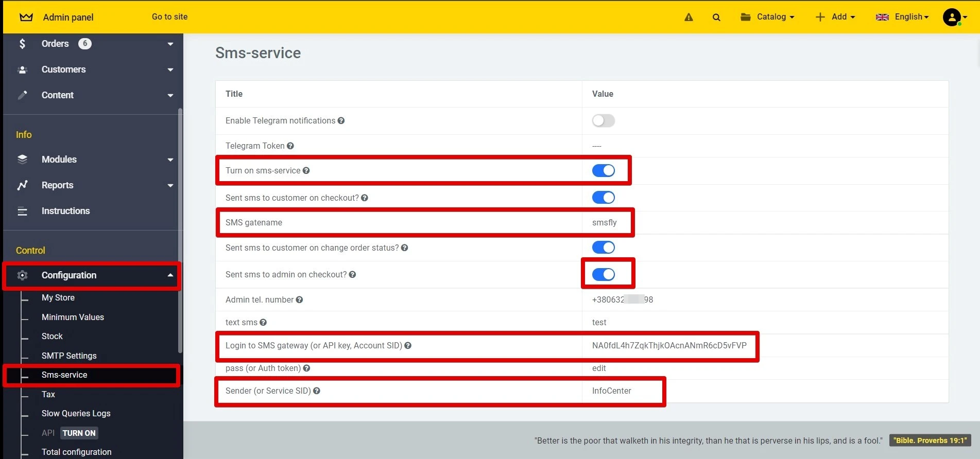Click help icon next to Telegram Token

click(x=290, y=146)
